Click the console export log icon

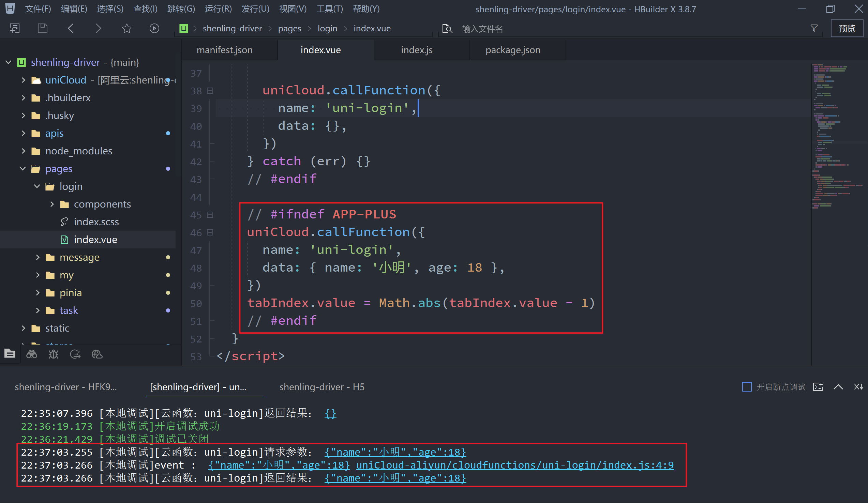click(818, 387)
